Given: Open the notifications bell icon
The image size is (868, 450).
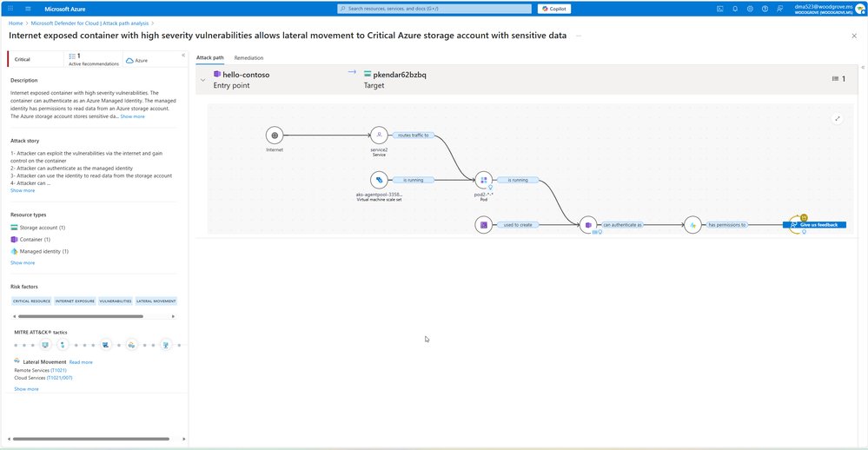Looking at the screenshot, I should [735, 9].
